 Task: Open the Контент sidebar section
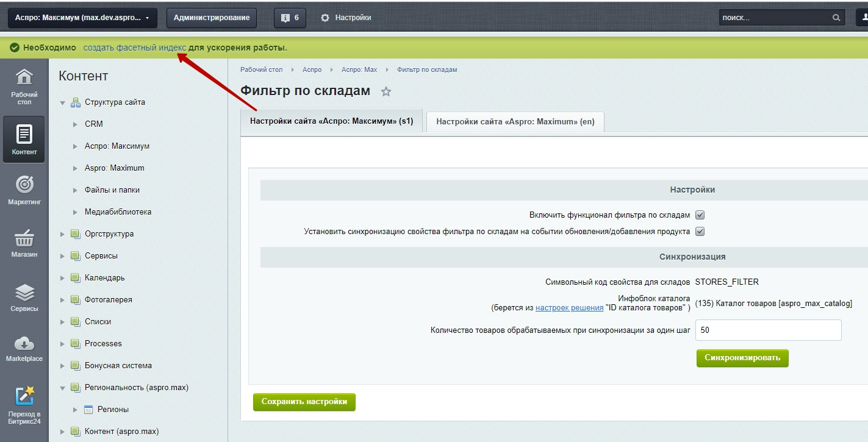24,140
